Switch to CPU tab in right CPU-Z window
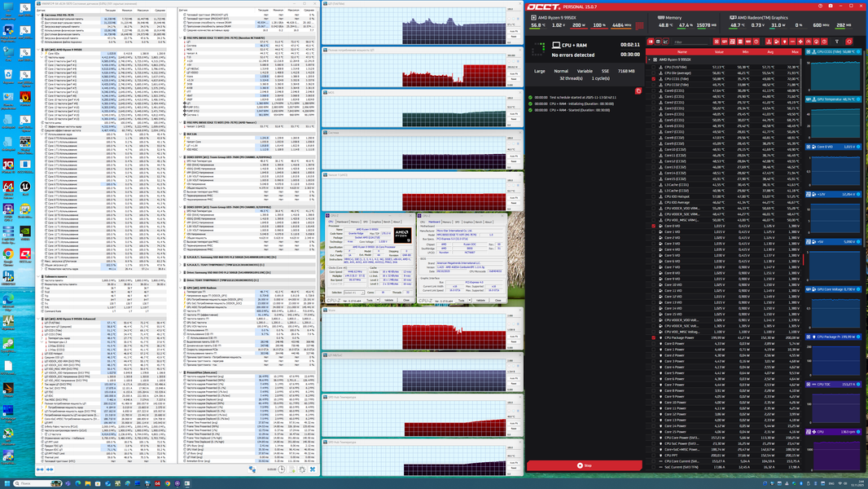Image resolution: width=868 pixels, height=489 pixels. tap(423, 222)
